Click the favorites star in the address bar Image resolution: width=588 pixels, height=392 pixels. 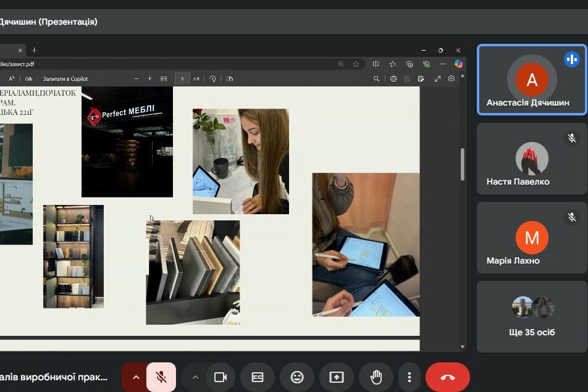[x=356, y=64]
